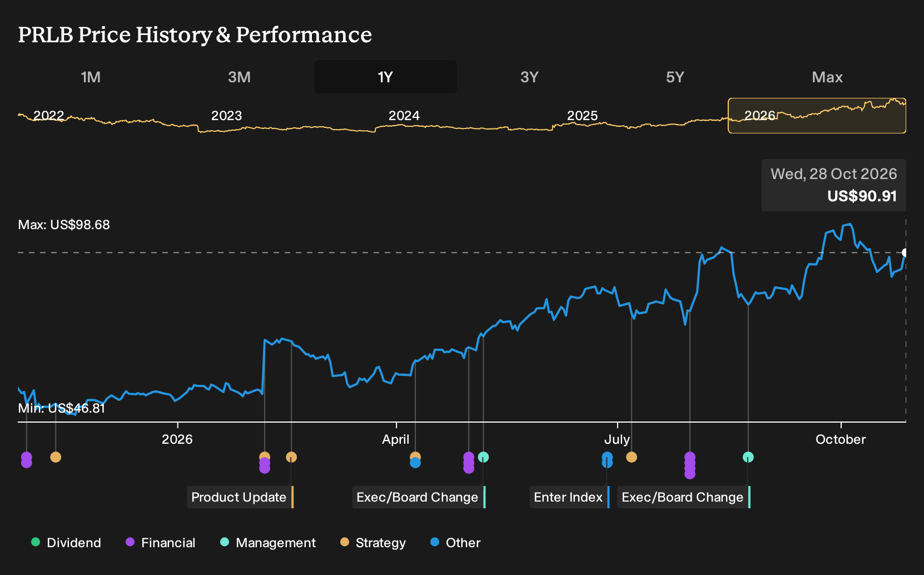The width and height of the screenshot is (924, 575).
Task: Click the 2022 label in overview chart
Action: pos(49,116)
